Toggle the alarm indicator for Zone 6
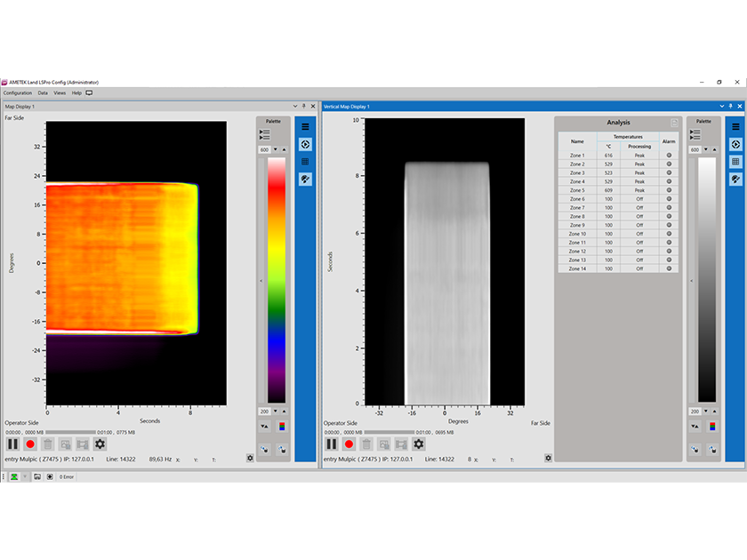Viewport: 747px width, 560px height. pos(671,199)
